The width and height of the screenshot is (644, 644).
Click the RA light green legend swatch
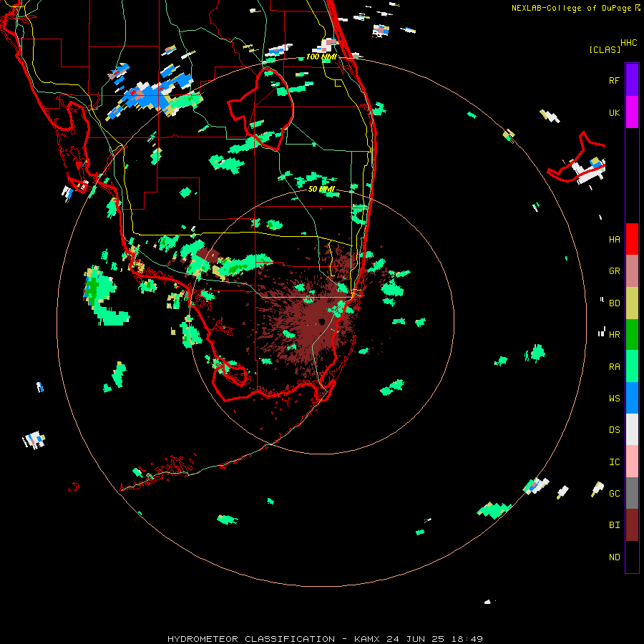click(632, 366)
